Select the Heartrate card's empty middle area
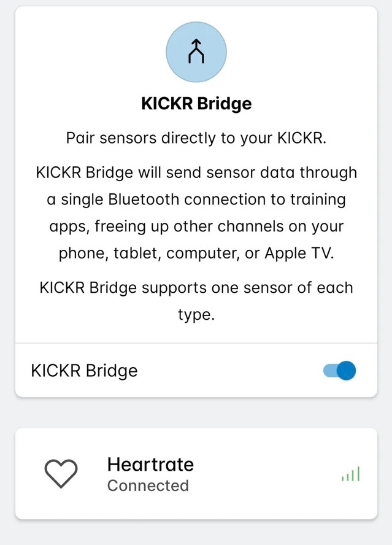Screen dimensions: 392x545 (x=264, y=474)
